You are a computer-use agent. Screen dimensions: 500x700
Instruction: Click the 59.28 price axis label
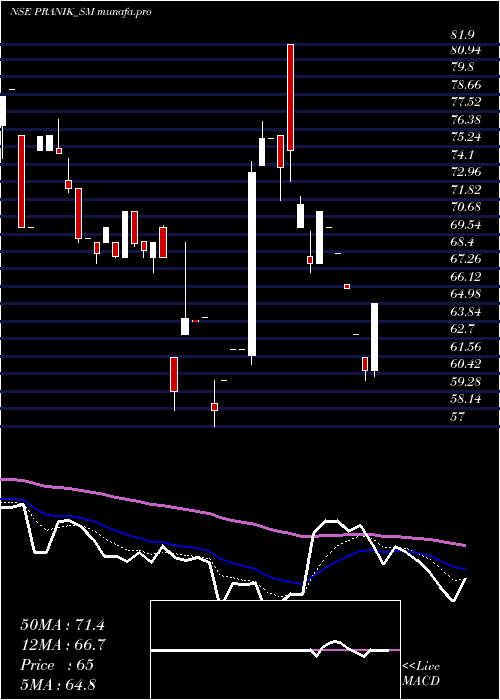466,382
